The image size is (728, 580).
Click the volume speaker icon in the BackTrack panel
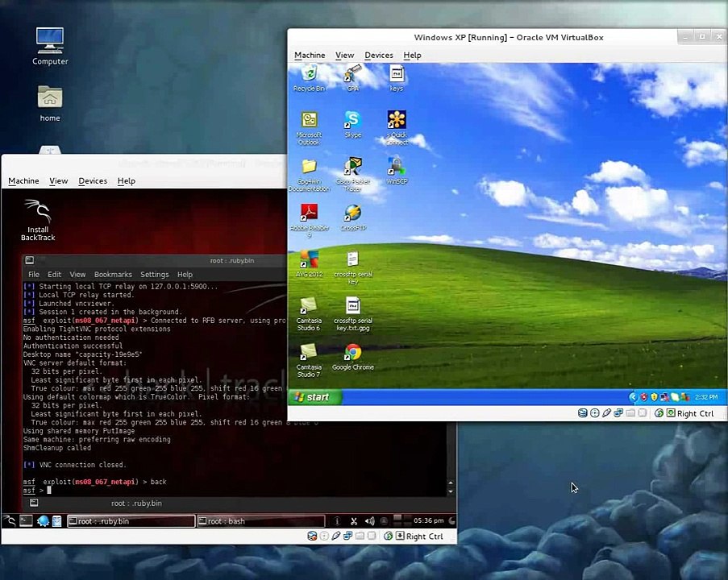(x=369, y=521)
